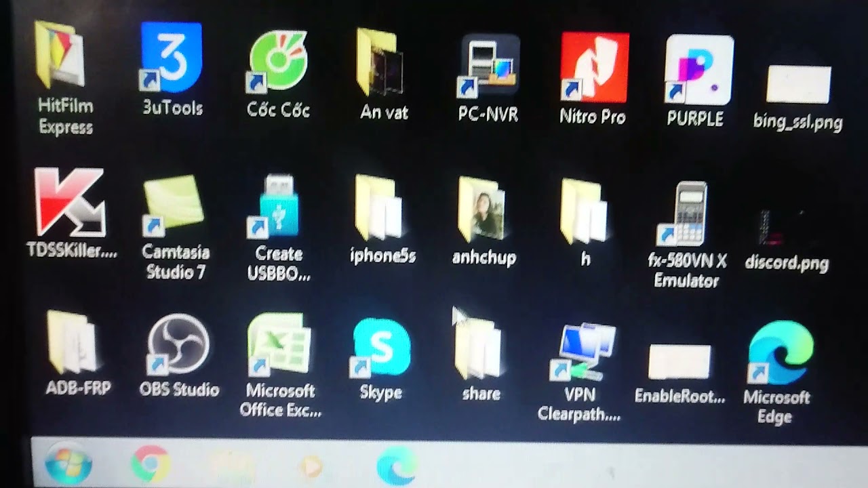The width and height of the screenshot is (868, 488).
Task: Open the Cốc Cốc browser shortcut
Action: [x=278, y=61]
